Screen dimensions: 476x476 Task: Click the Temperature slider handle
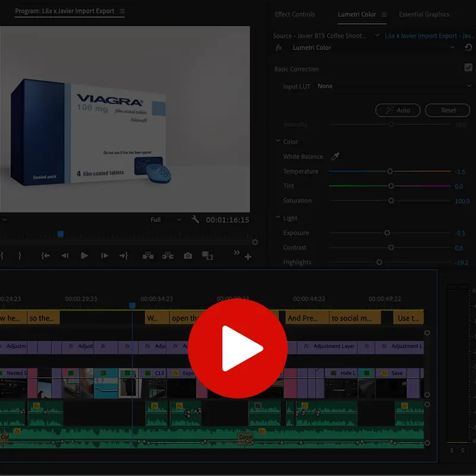click(x=390, y=171)
